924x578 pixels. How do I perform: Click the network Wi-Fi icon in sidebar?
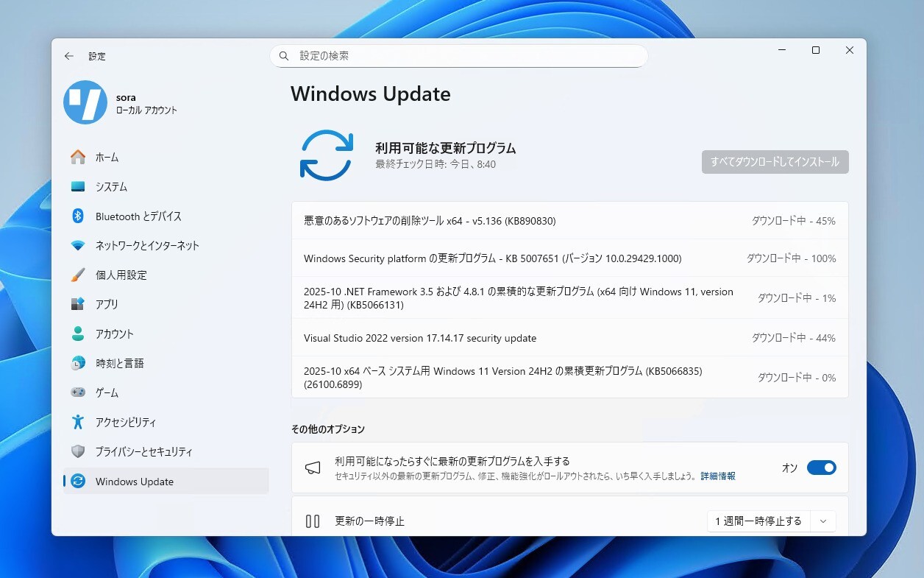point(78,245)
